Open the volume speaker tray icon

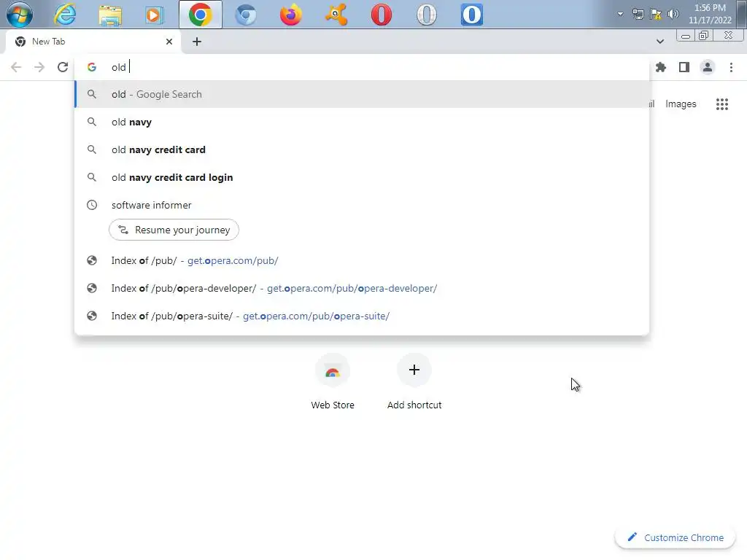coord(673,14)
